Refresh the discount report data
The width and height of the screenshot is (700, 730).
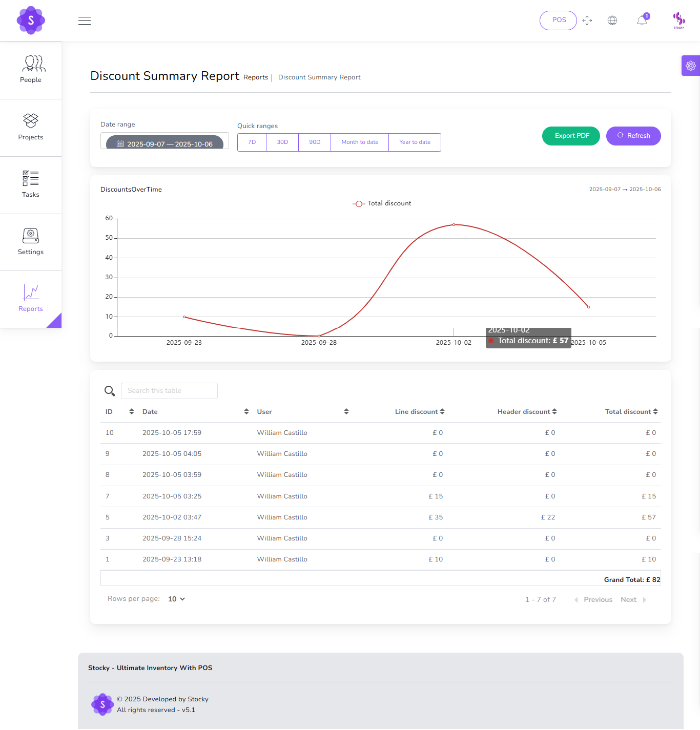click(x=633, y=136)
